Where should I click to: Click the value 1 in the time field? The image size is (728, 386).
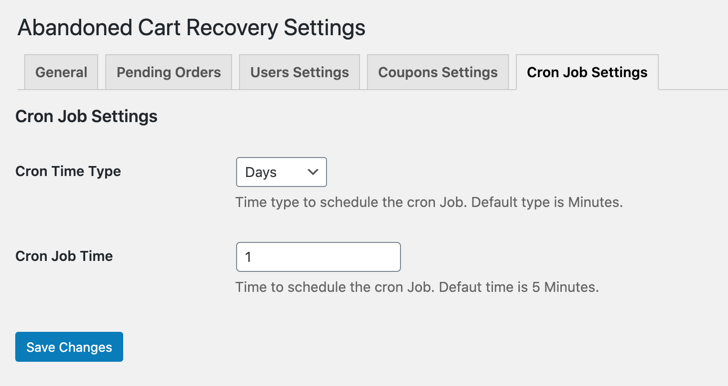click(248, 257)
